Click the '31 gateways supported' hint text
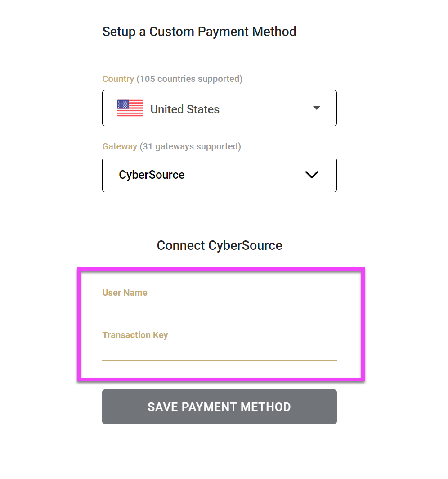Viewport: 448px width, 479px height. coord(190,146)
